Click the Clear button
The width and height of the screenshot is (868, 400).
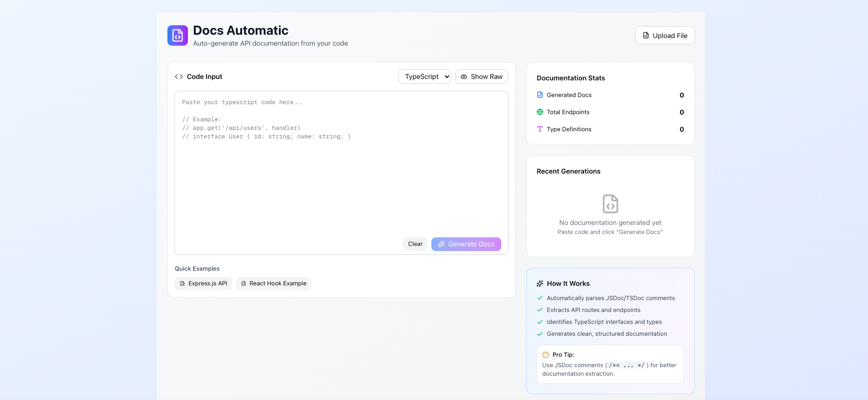[415, 244]
